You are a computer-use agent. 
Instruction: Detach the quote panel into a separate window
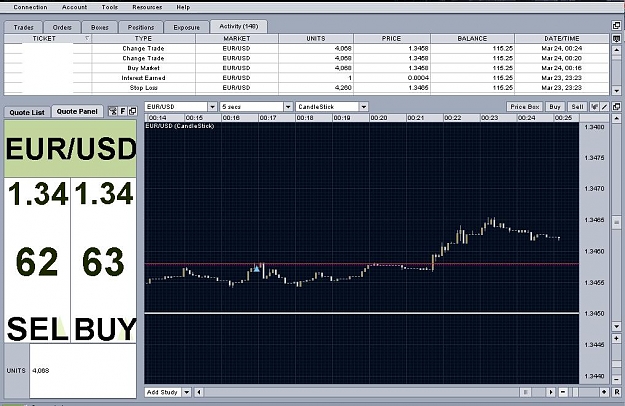(132, 112)
